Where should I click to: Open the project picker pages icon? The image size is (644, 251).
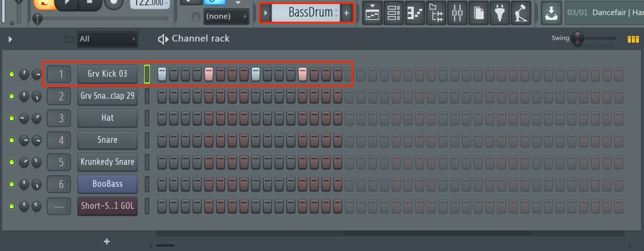pos(478,14)
